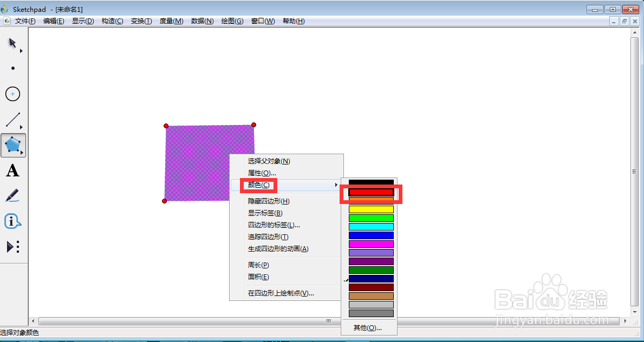Choose 隐藏四边形(H) from the context menu
644x342 pixels.
[287, 201]
